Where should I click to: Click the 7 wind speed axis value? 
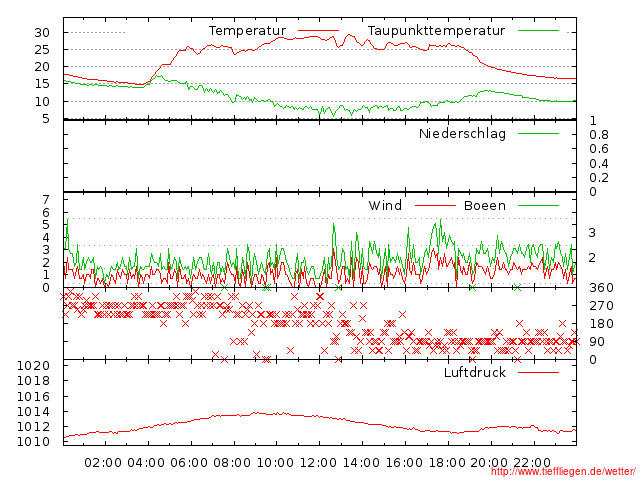pyautogui.click(x=46, y=200)
